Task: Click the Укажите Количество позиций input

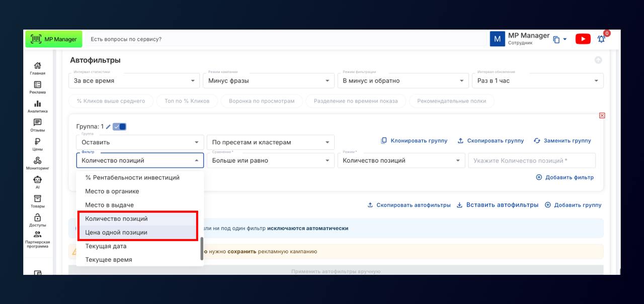Action: click(x=531, y=161)
